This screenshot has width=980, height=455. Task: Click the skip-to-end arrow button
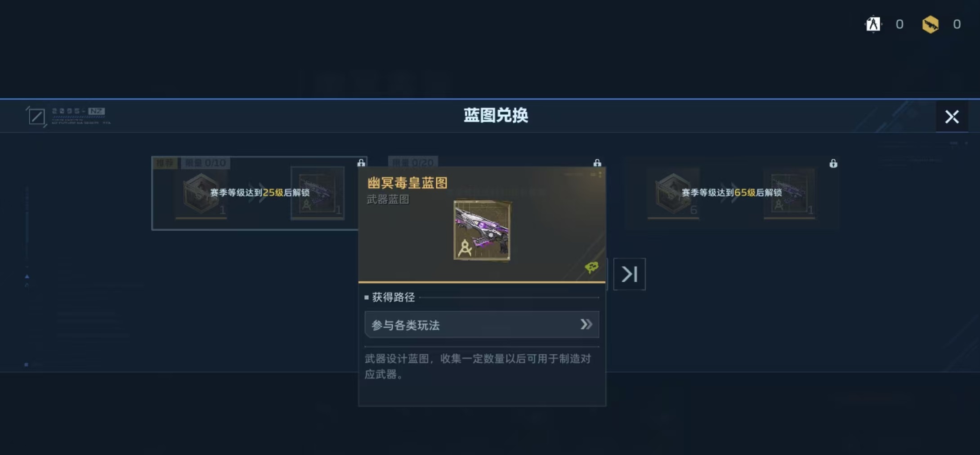(x=629, y=274)
